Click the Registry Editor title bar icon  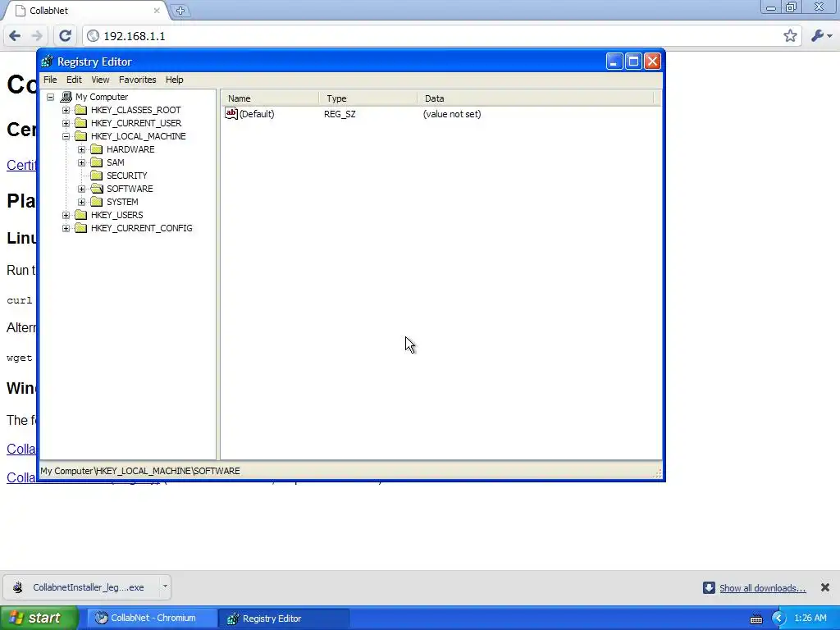47,62
